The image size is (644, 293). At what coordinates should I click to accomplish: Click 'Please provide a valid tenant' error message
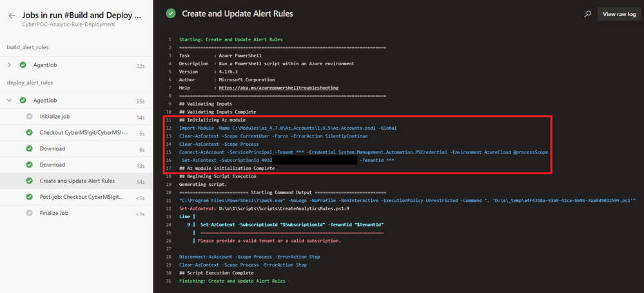pos(269,241)
